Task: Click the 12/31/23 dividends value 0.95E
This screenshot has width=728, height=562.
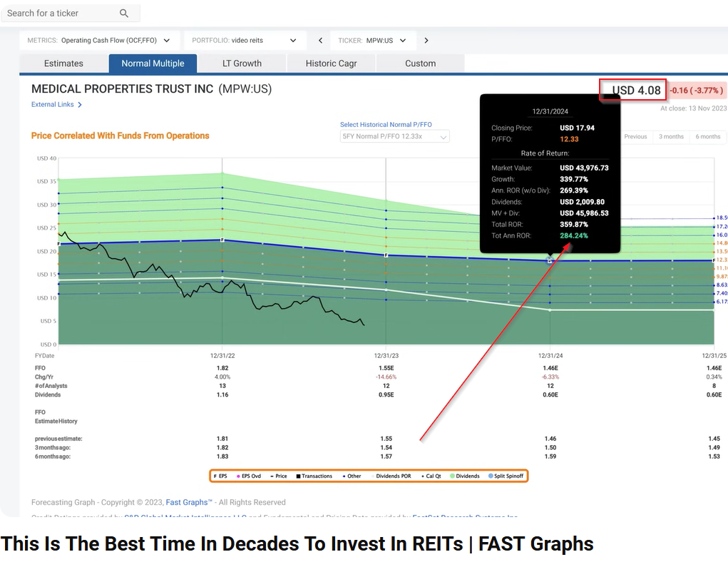Action: 386,395
